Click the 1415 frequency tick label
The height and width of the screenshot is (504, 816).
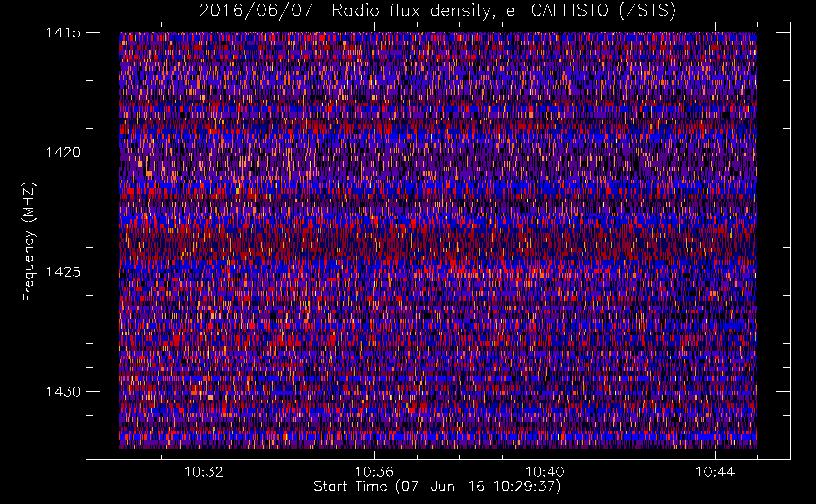(x=63, y=33)
